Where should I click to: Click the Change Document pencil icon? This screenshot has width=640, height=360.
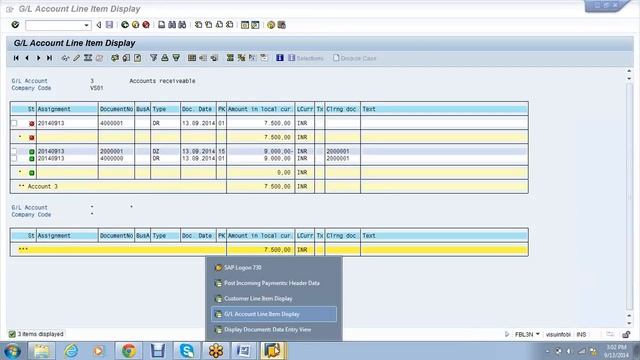click(x=76, y=58)
